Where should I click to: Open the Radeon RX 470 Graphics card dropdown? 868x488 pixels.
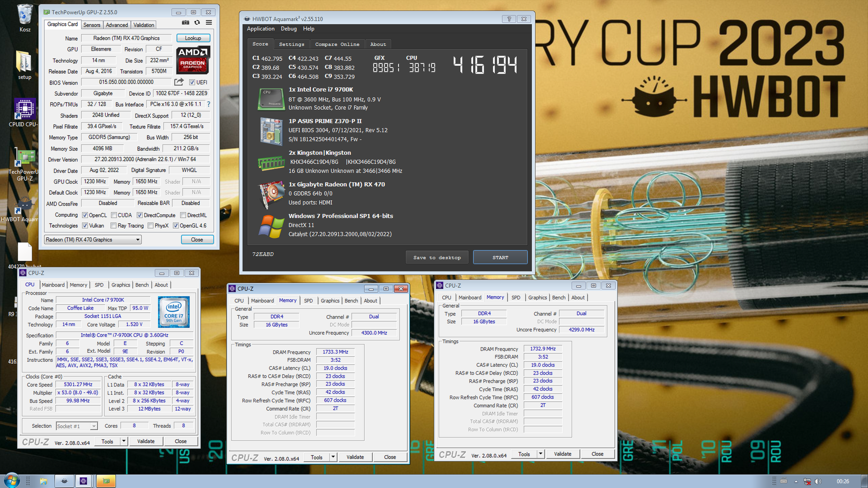pyautogui.click(x=93, y=239)
